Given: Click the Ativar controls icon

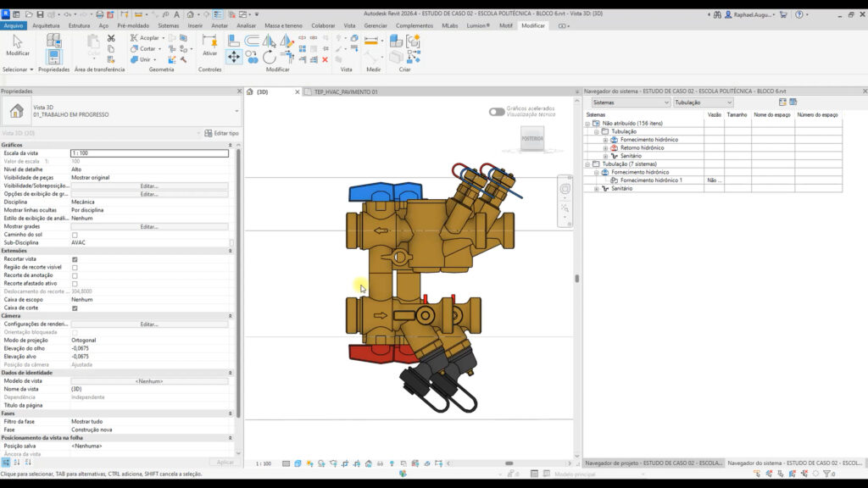Looking at the screenshot, I should (209, 41).
